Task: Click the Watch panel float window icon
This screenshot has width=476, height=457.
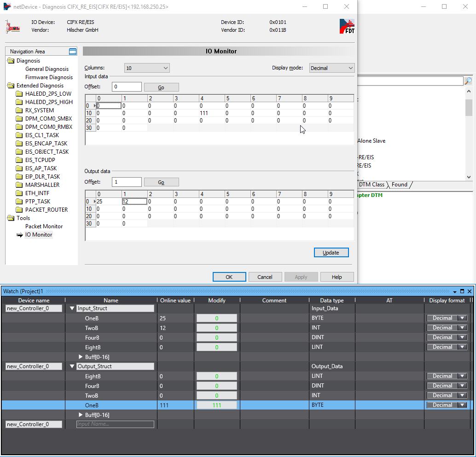Action: click(x=462, y=291)
